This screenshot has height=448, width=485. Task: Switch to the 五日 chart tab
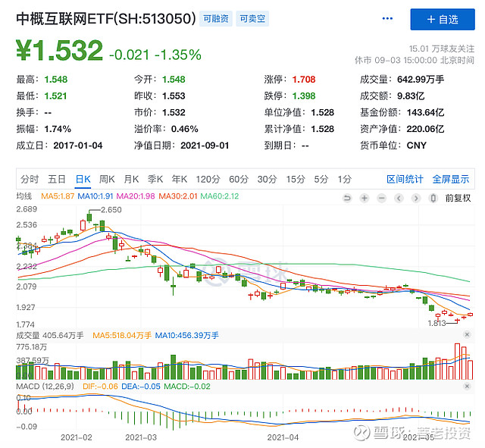coord(57,179)
